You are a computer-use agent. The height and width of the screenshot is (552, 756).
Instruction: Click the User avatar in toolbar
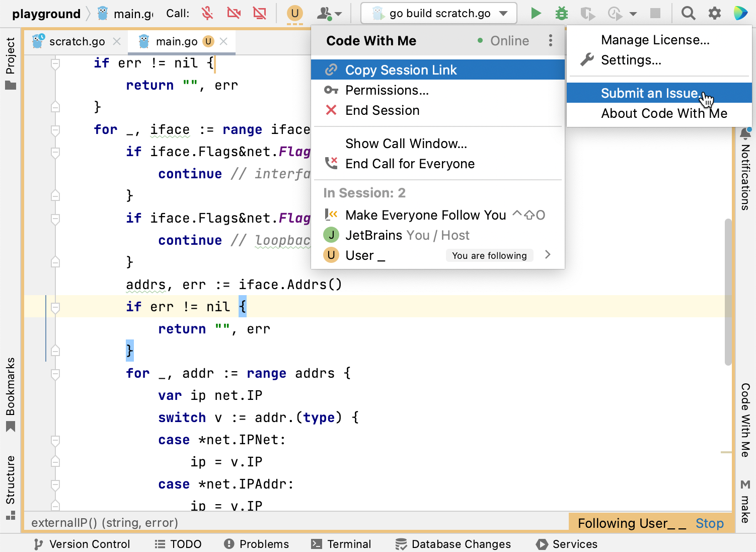(x=295, y=13)
